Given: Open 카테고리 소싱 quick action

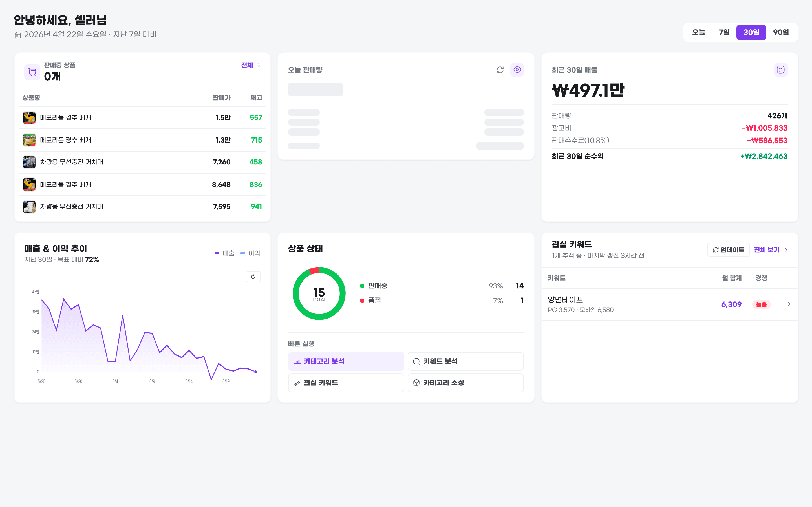Looking at the screenshot, I should click(465, 383).
